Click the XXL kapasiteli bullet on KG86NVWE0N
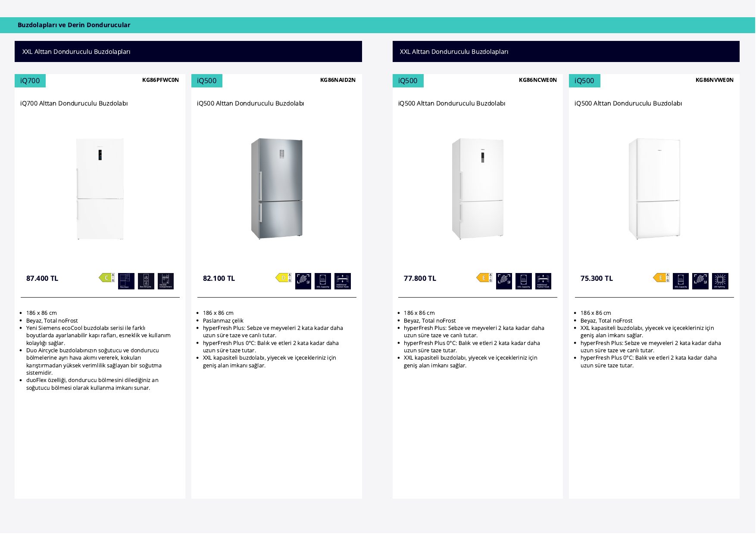 (647, 332)
